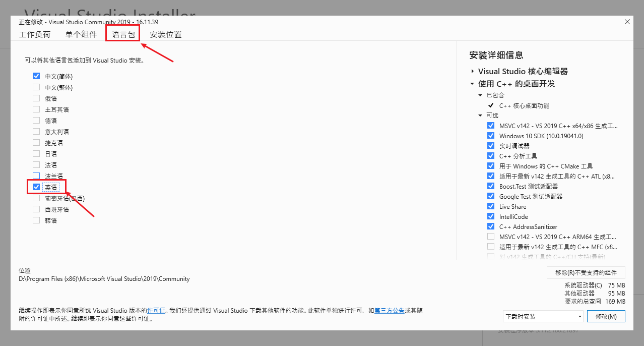Viewport: 644px width, 346px height.
Task: Check the 意大利语 language option
Action: pyautogui.click(x=36, y=132)
